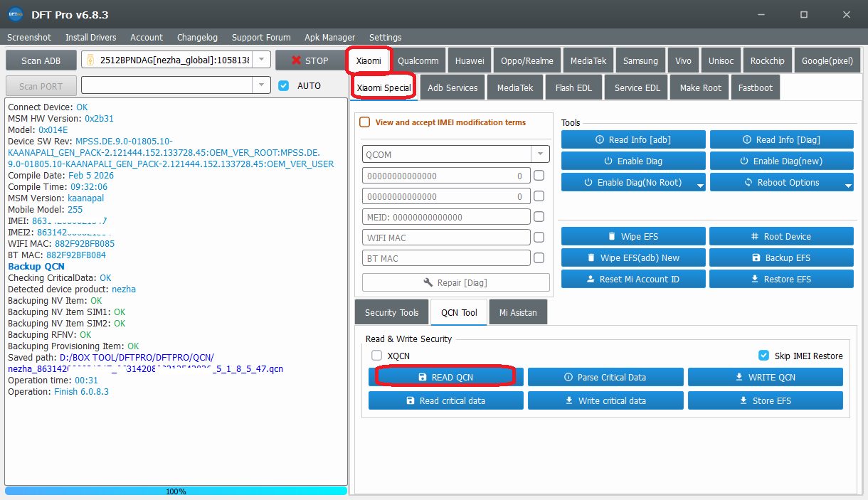Enable the first IMEI field checkbox

tap(539, 176)
